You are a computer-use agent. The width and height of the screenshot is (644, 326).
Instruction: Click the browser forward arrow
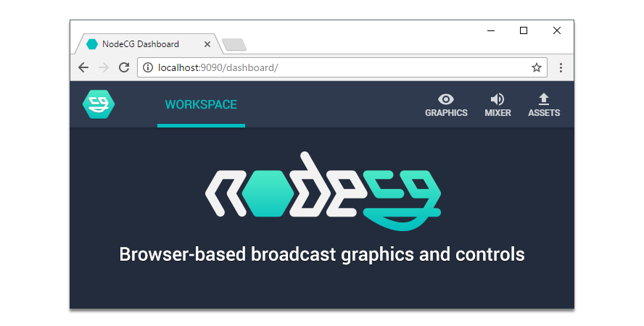click(104, 67)
